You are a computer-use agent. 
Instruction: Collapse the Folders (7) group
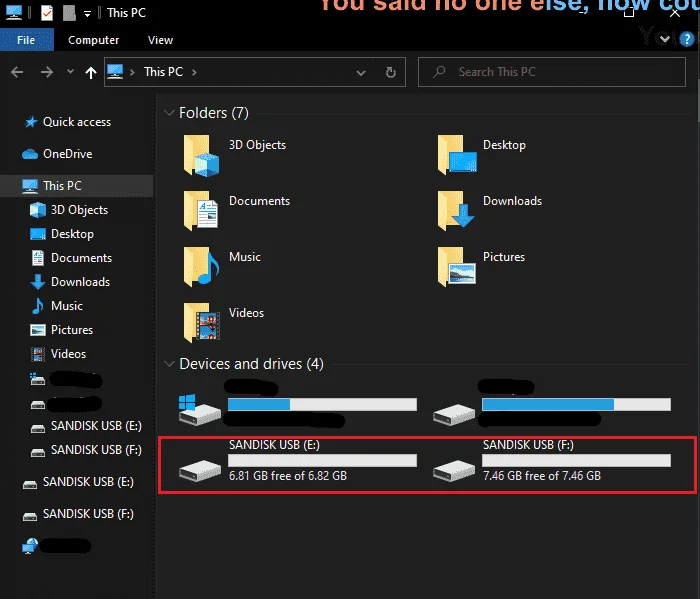point(169,112)
